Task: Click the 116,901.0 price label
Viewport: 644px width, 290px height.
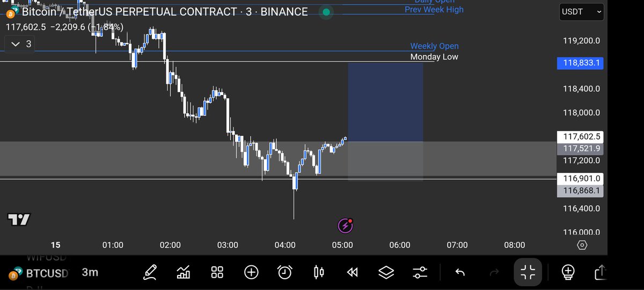Action: pyautogui.click(x=581, y=178)
